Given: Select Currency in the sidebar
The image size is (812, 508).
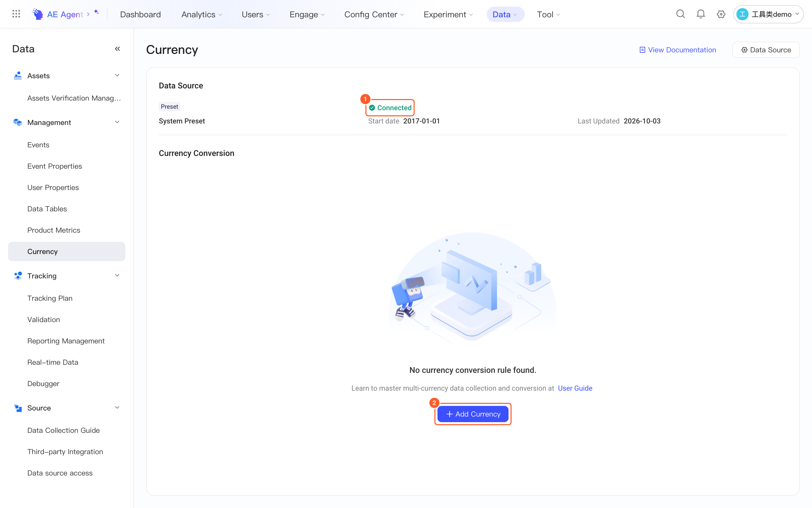Looking at the screenshot, I should pyautogui.click(x=67, y=251).
